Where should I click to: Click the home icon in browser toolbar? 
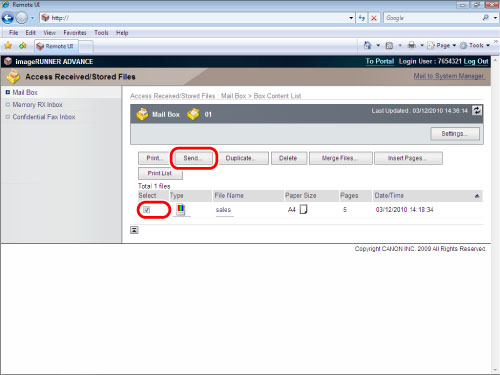pos(367,45)
